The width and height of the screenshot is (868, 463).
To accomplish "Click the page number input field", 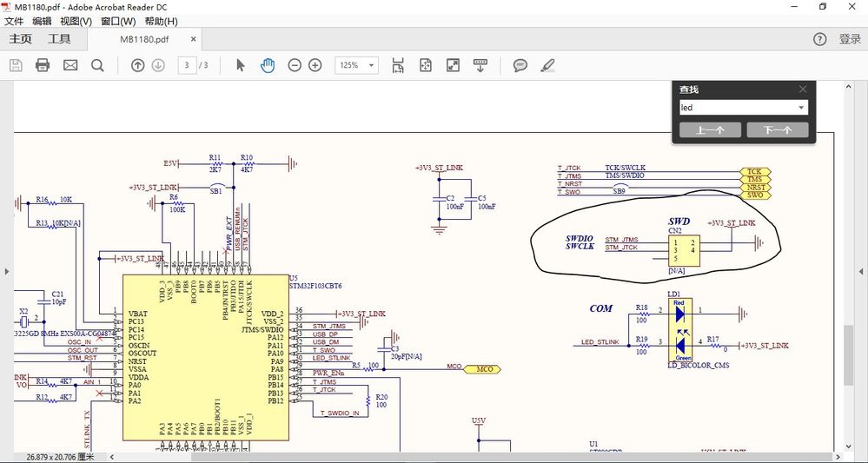I will [x=187, y=65].
